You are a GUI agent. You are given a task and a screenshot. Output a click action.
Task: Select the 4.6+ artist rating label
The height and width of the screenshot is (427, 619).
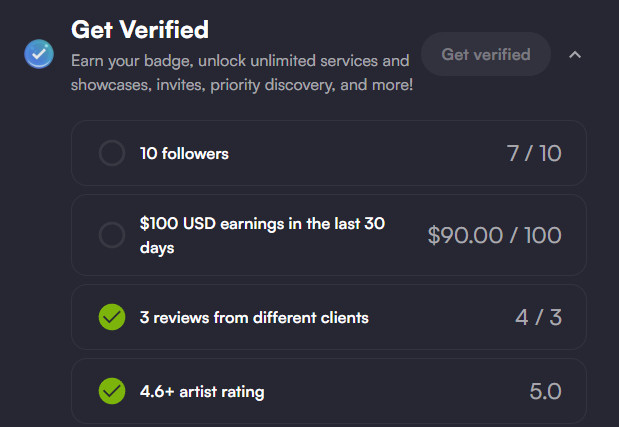[202, 392]
